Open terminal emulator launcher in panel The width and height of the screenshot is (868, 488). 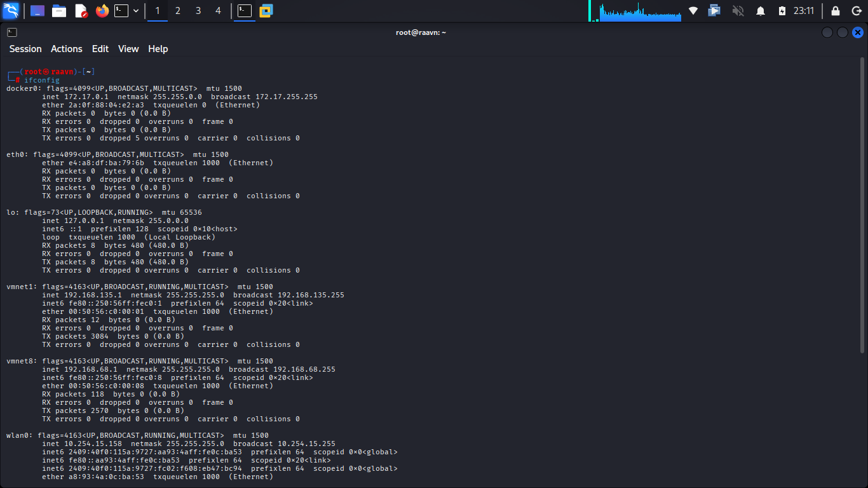121,11
